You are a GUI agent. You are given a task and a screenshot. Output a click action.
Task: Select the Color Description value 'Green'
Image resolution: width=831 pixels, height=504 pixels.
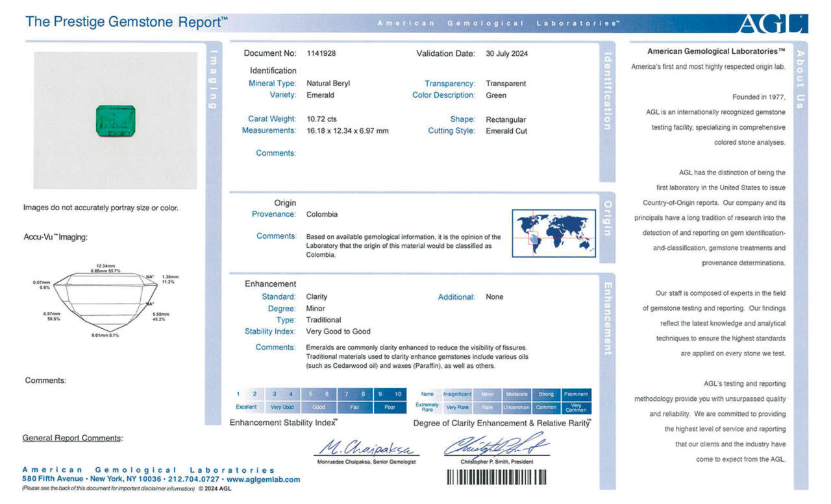click(x=496, y=95)
